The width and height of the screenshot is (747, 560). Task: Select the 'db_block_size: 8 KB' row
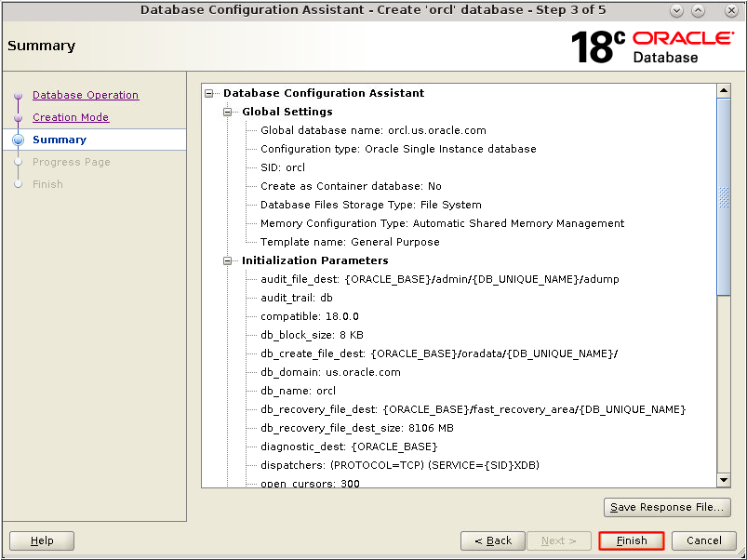312,335
